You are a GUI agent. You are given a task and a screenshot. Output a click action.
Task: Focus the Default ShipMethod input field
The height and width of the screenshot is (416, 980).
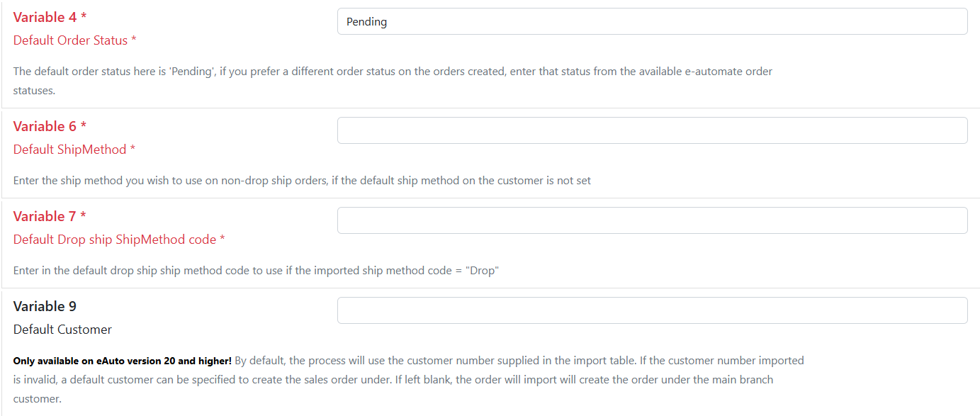point(652,130)
